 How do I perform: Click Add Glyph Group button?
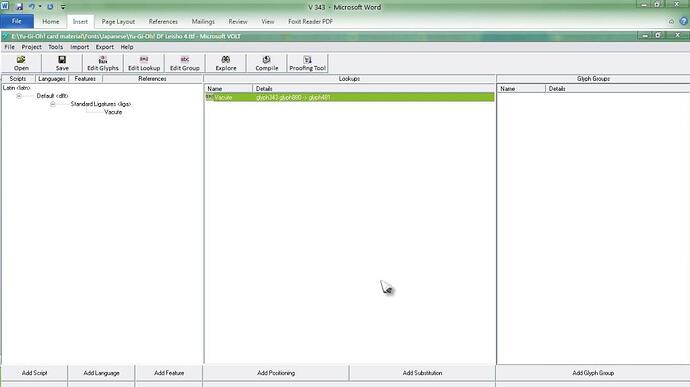point(593,373)
